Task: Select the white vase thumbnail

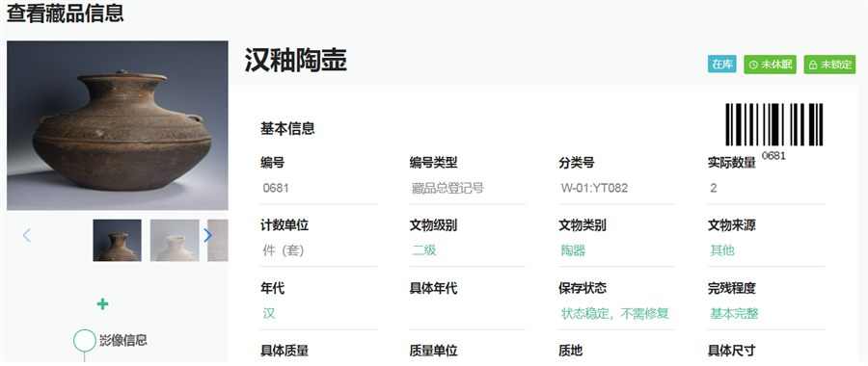Action: pyautogui.click(x=175, y=241)
